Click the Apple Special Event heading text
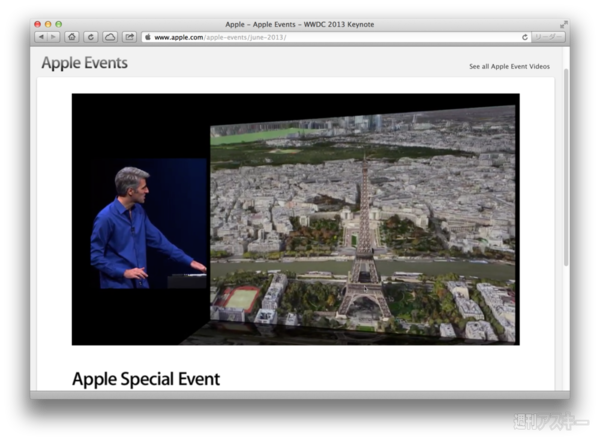This screenshot has width=600, height=441. [x=146, y=379]
